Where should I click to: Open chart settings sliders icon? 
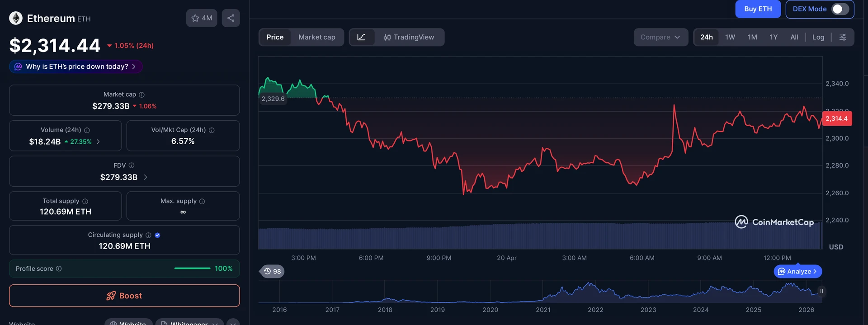click(x=843, y=37)
